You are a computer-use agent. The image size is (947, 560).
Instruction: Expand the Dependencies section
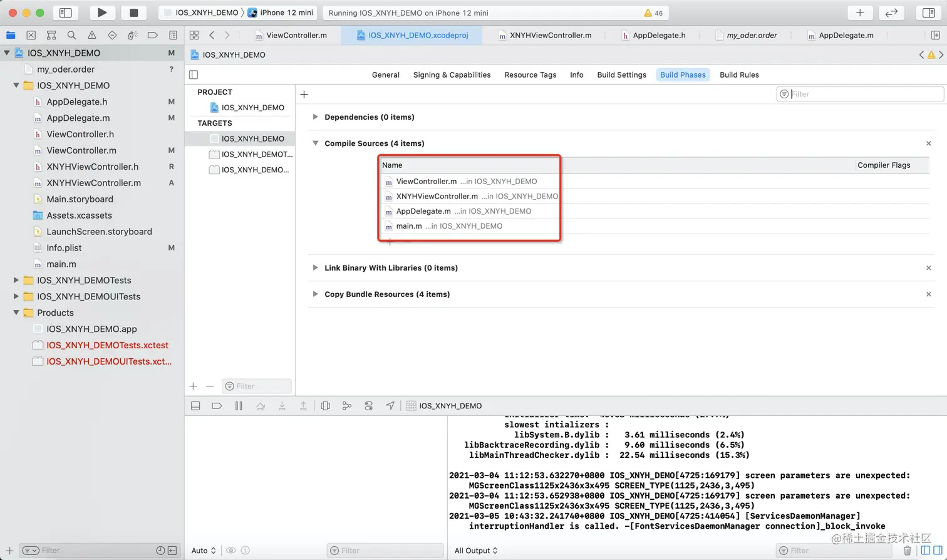(x=315, y=117)
